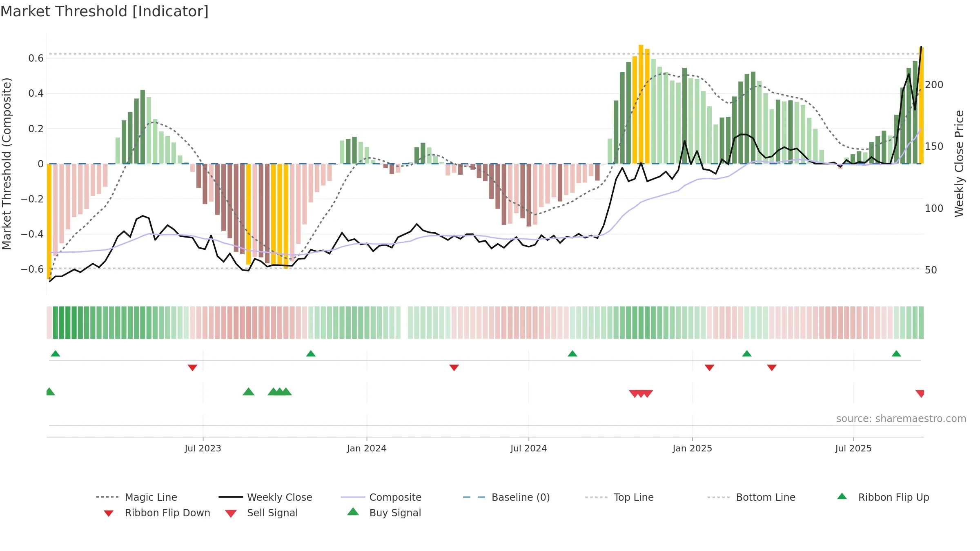
Task: Click the 200 tick on the right price axis
Action: [934, 85]
